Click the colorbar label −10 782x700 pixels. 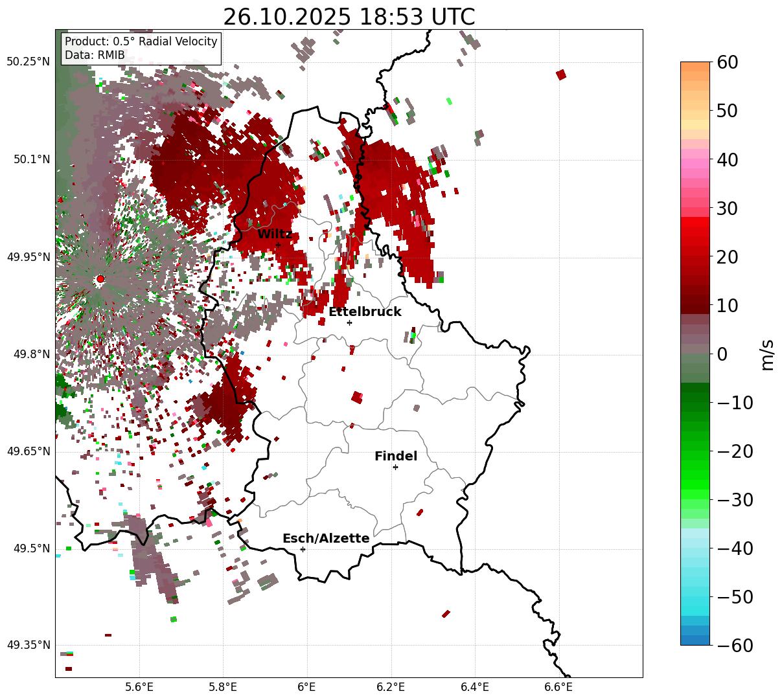click(735, 403)
